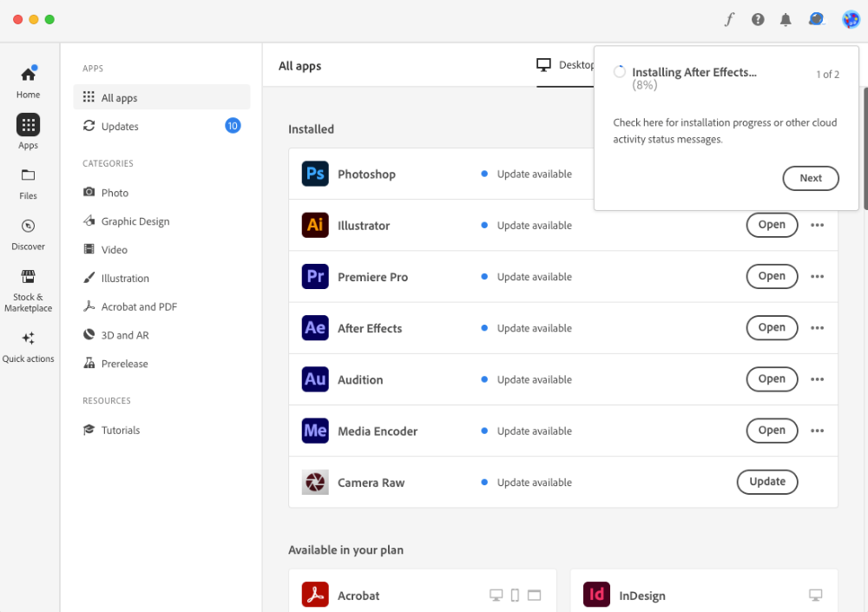Select the Photoshop name label

pos(366,174)
